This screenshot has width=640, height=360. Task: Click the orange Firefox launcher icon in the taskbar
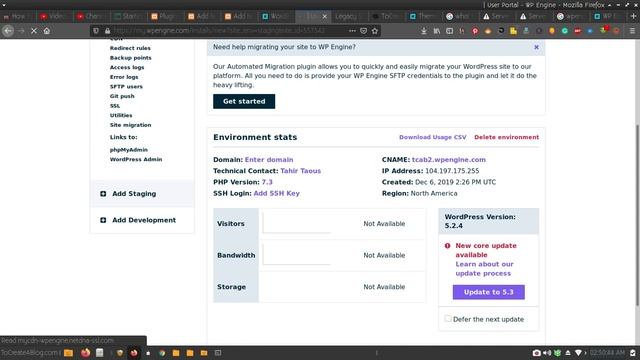pos(85,353)
